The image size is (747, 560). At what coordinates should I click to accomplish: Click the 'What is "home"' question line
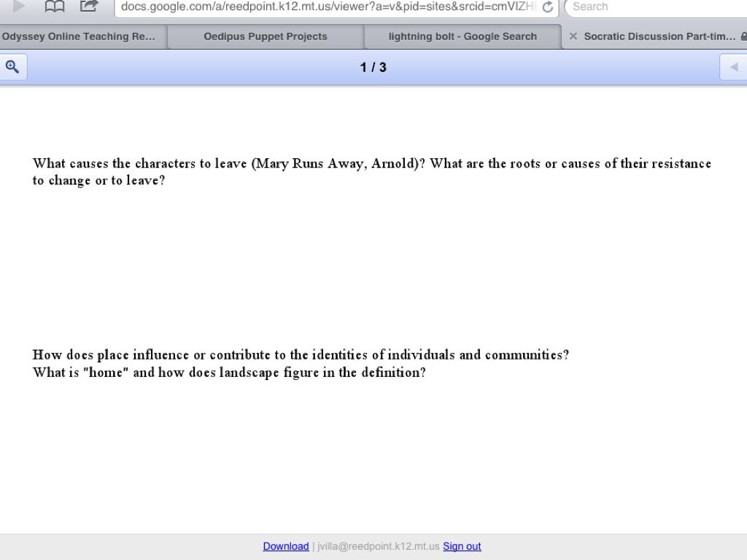click(x=229, y=373)
